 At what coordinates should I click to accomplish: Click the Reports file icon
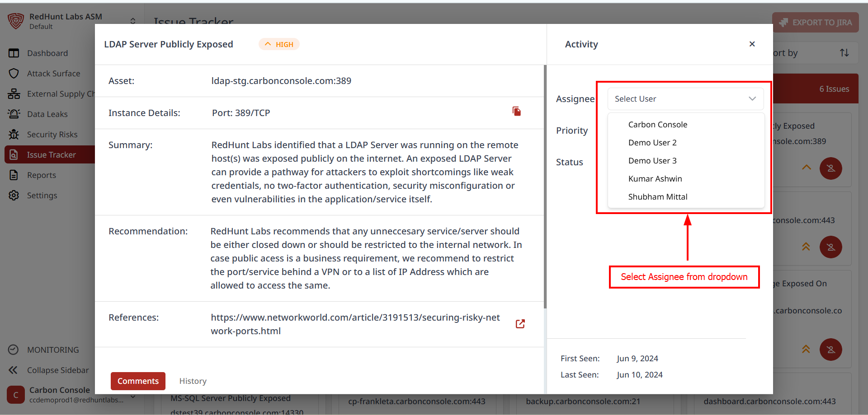(14, 175)
